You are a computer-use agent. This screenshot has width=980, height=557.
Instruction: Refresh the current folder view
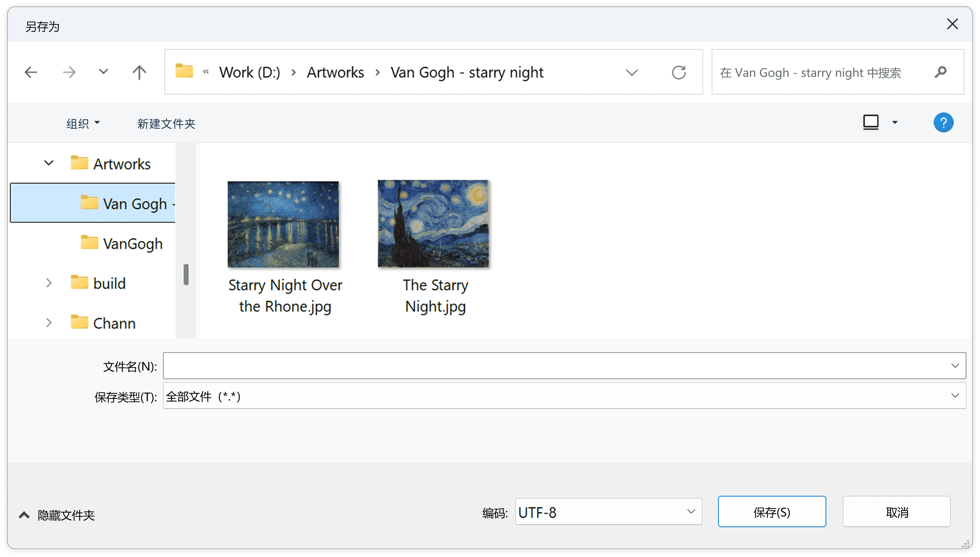(679, 72)
